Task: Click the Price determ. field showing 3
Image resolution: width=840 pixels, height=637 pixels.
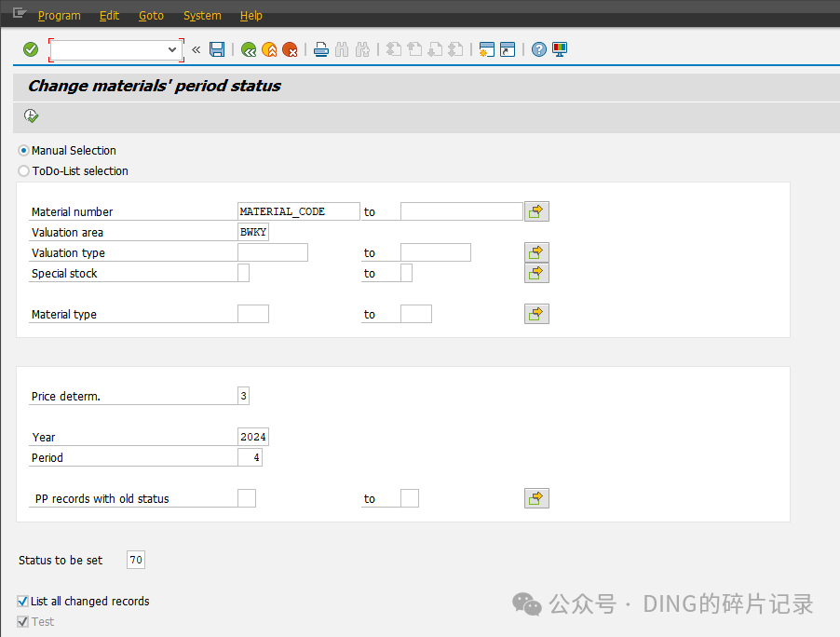Action: (243, 396)
